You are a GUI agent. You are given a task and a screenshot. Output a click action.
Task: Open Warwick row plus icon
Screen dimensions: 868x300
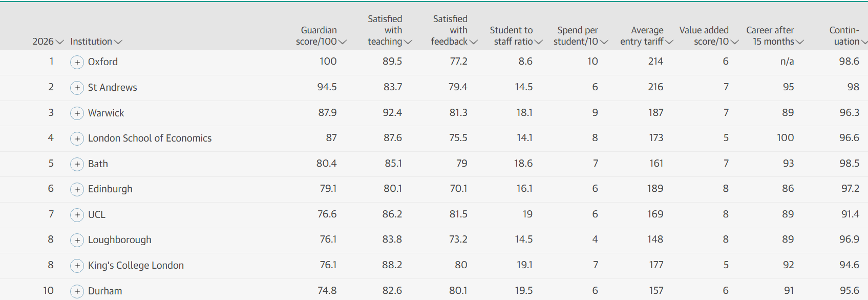click(77, 113)
